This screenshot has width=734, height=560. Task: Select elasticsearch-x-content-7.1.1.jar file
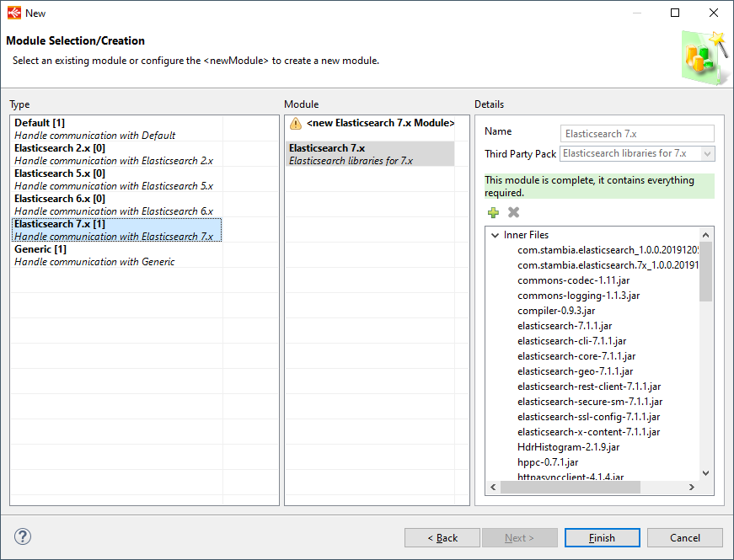(588, 432)
